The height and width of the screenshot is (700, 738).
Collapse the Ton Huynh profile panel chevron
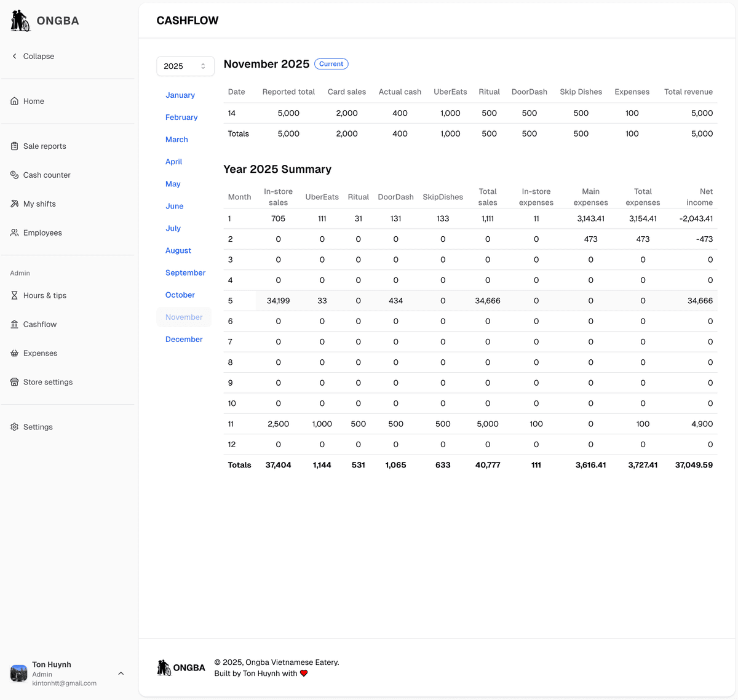(121, 673)
